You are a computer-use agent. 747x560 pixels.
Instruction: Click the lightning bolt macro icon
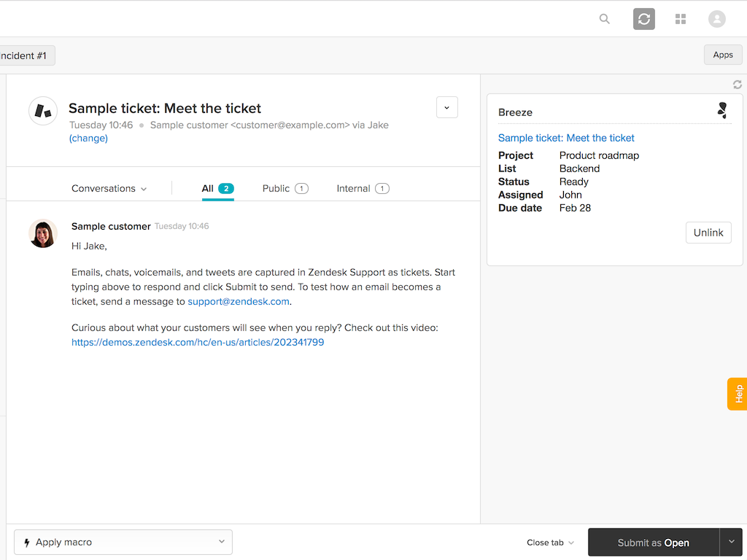tap(27, 542)
